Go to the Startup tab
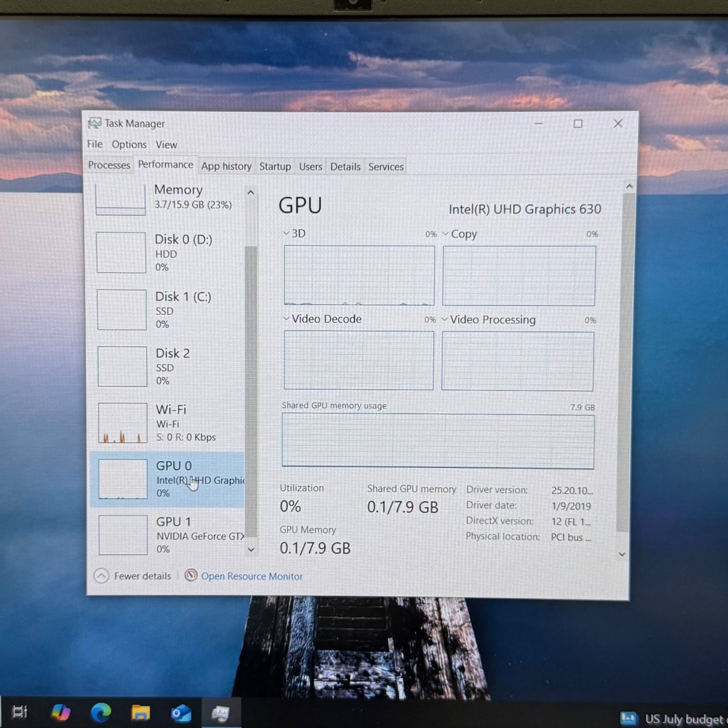The image size is (728, 728). click(x=275, y=166)
